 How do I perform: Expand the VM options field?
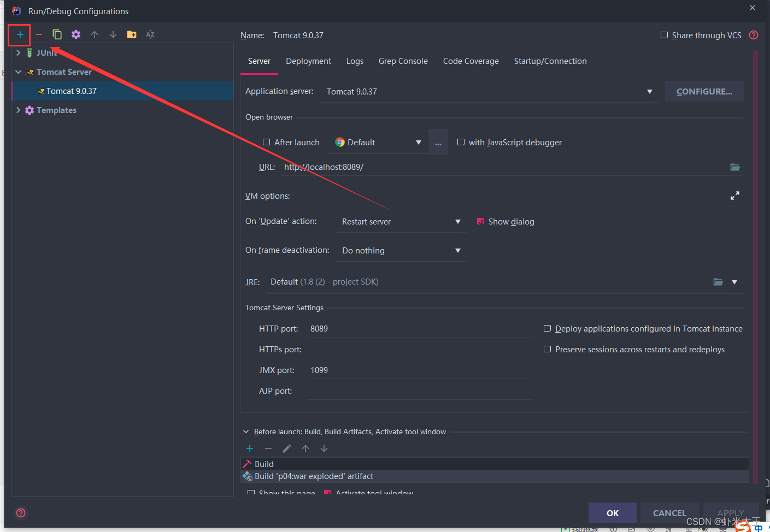pos(735,196)
